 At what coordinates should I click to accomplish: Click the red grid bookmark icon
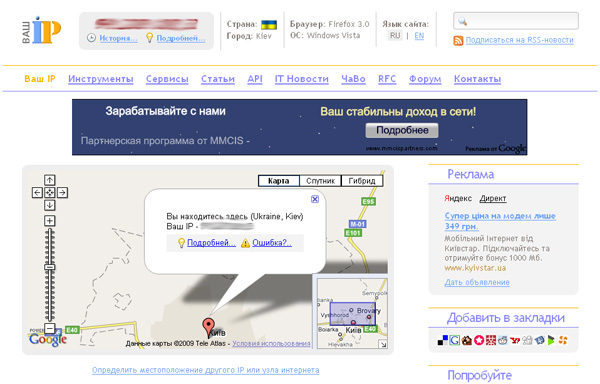point(491,340)
